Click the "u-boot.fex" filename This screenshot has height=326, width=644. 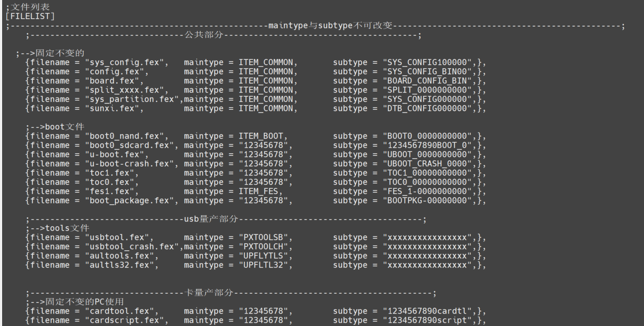coord(114,155)
